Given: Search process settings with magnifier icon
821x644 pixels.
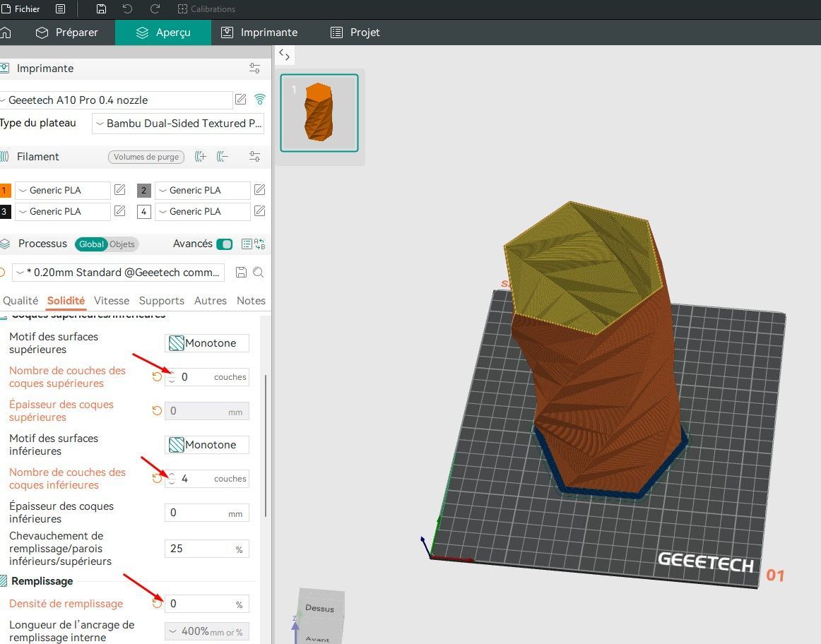Looking at the screenshot, I should pyautogui.click(x=258, y=272).
